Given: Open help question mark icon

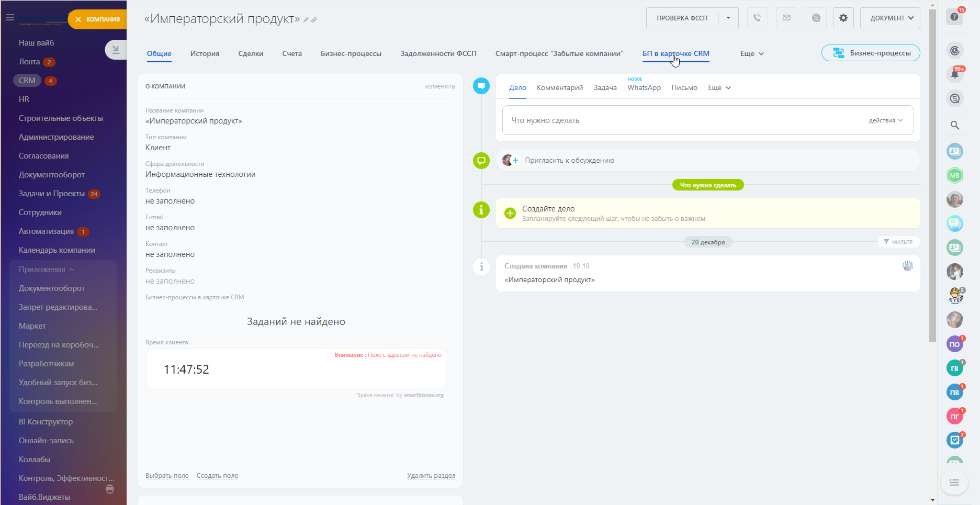Looking at the screenshot, I should coord(954,17).
